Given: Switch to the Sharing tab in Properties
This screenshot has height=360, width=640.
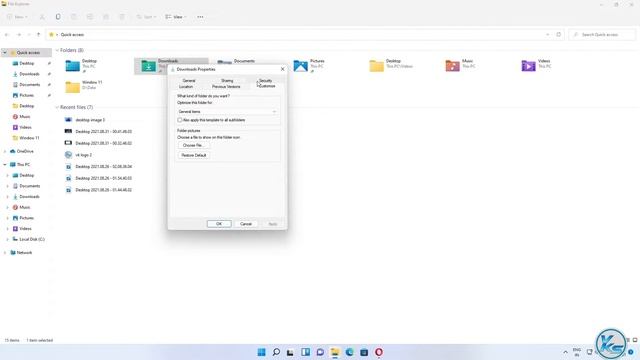Looking at the screenshot, I should point(227,81).
